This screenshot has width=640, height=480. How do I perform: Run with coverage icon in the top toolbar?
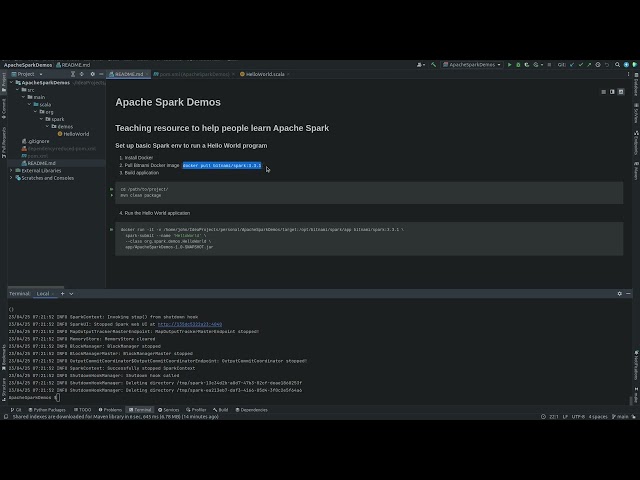527,64
